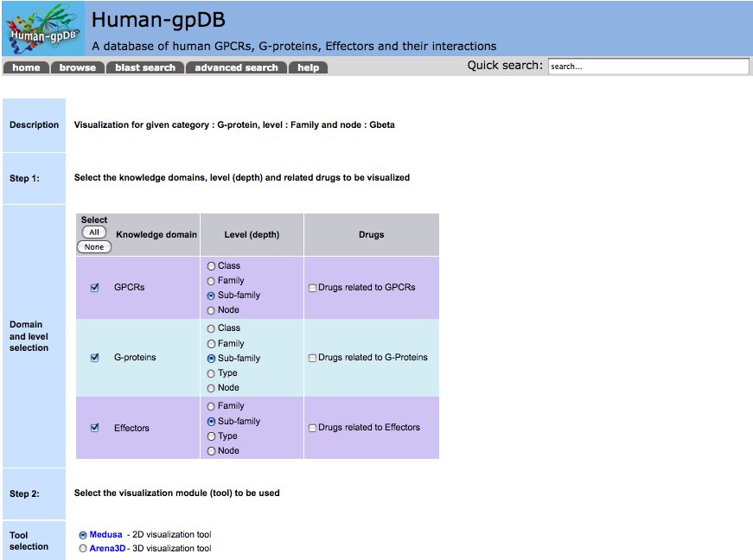Enable Drugs related to Effectors checkbox

[313, 428]
